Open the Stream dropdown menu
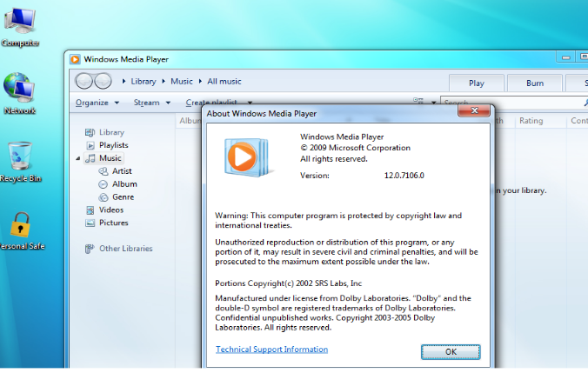Screen dimensions: 588x373 (x=152, y=103)
